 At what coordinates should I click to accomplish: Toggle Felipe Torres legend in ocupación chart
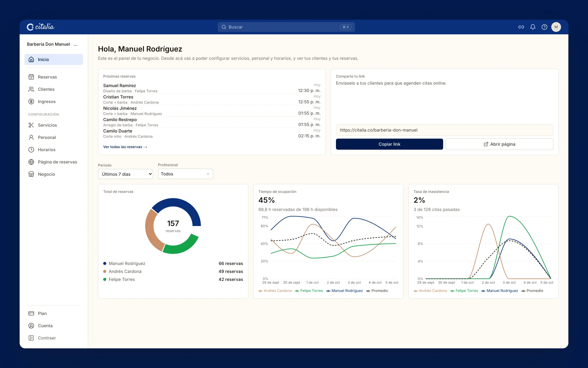point(309,291)
